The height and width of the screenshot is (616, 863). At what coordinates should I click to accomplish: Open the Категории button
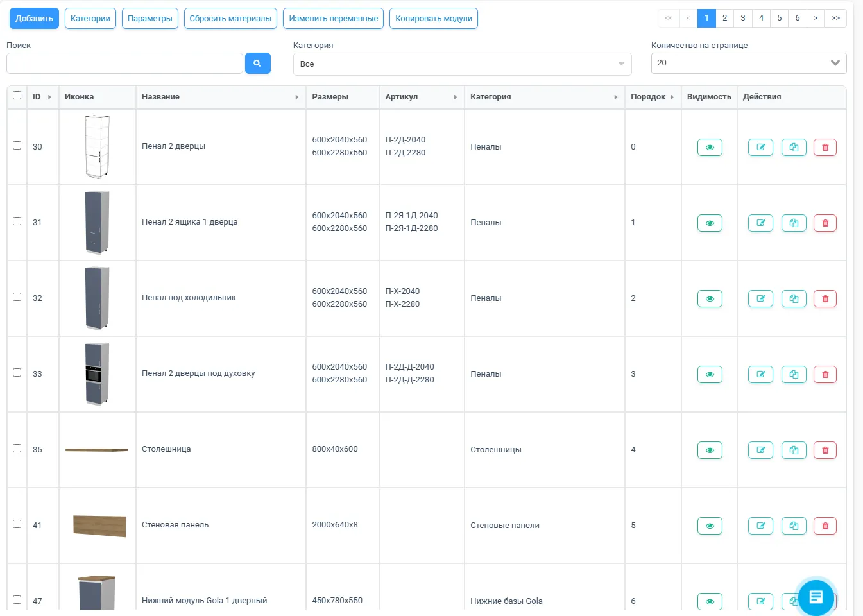(90, 19)
